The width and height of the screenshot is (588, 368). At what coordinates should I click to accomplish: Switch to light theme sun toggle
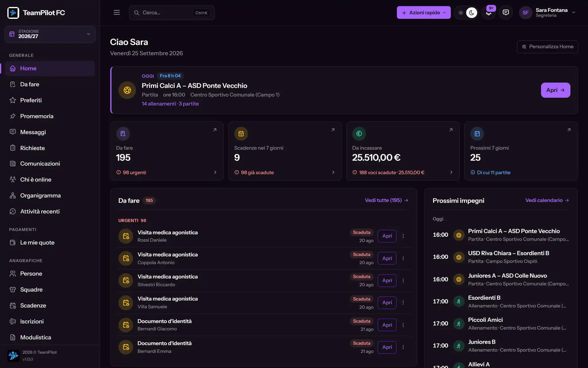coord(461,13)
